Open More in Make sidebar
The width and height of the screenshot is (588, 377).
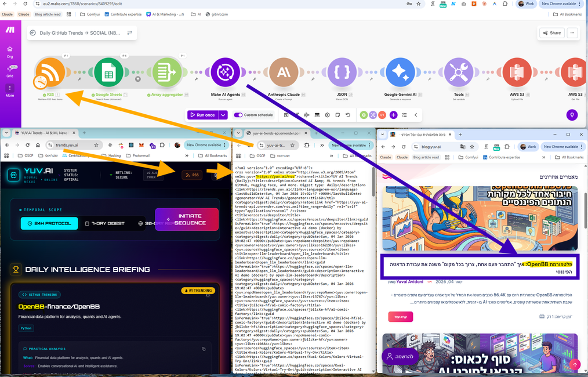10,91
